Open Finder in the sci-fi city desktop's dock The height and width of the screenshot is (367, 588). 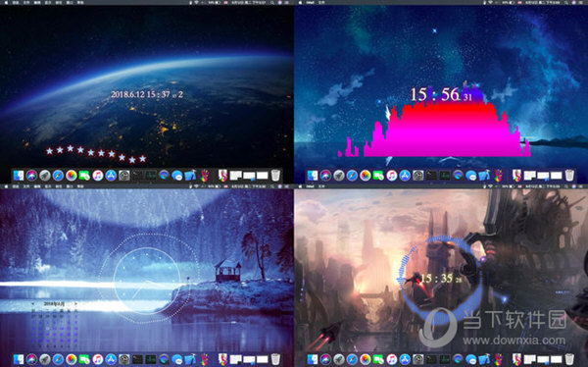(x=312, y=359)
